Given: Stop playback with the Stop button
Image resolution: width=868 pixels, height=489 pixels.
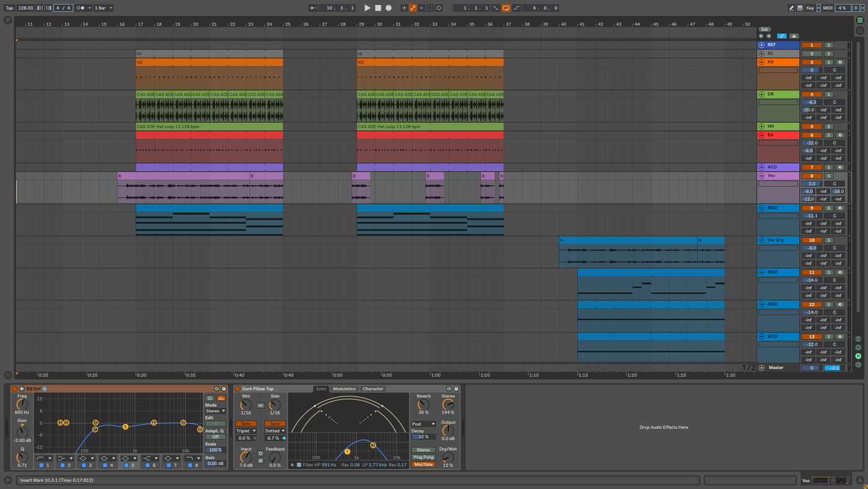Looking at the screenshot, I should pos(378,8).
